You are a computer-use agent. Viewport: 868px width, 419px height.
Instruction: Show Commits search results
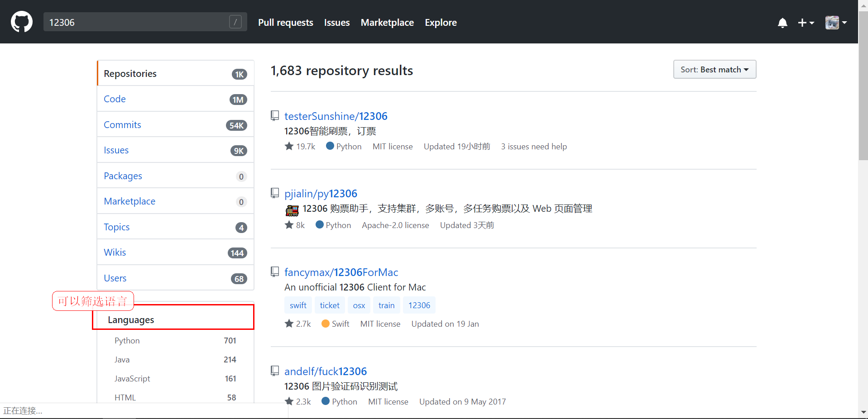pos(175,124)
